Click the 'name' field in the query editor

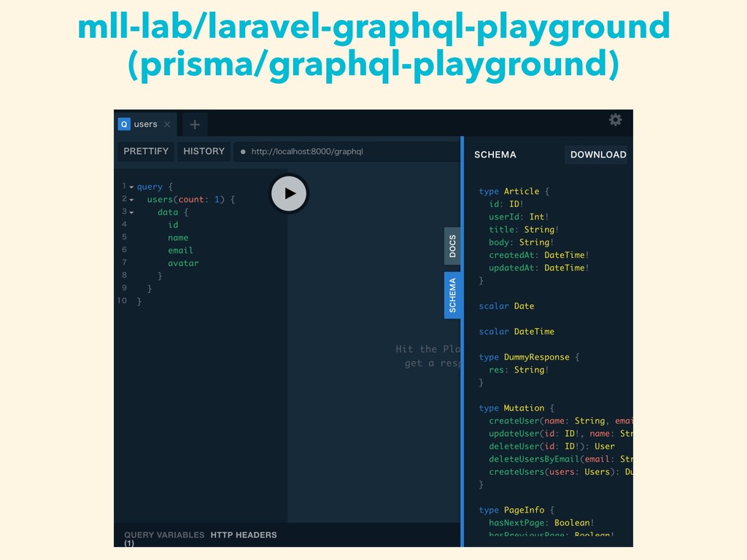pos(178,238)
